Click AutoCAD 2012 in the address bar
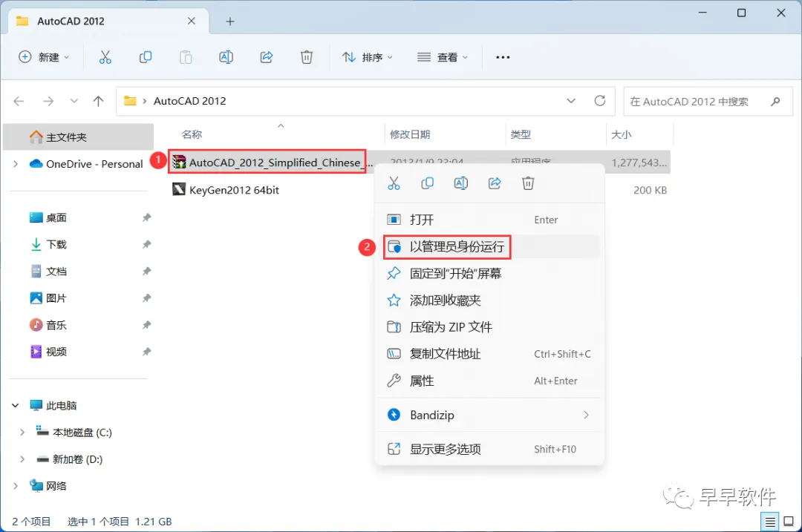The width and height of the screenshot is (802, 532). coord(190,101)
